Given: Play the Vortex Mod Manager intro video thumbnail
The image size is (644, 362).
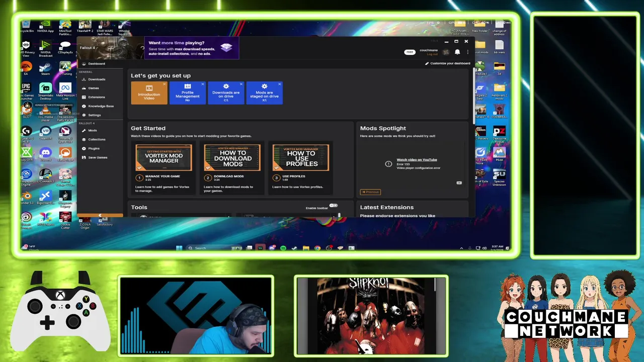Looking at the screenshot, I should pos(164,158).
